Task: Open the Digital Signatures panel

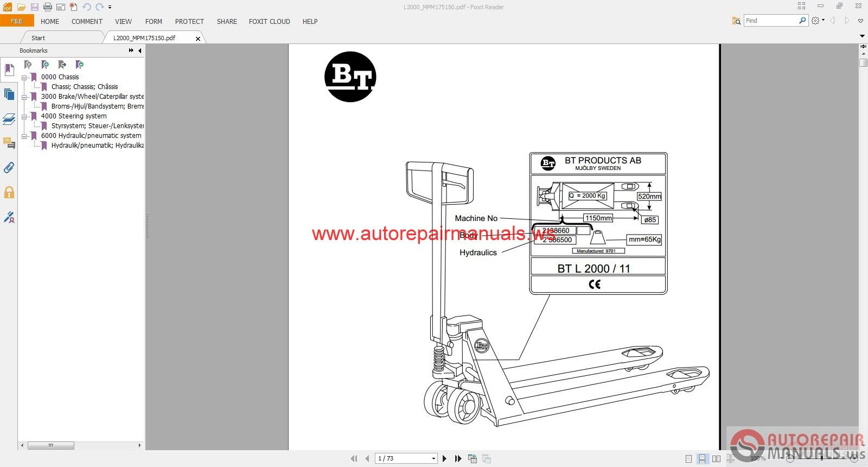Action: pos(9,217)
